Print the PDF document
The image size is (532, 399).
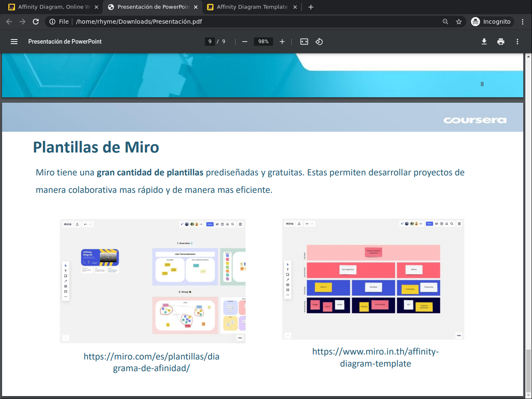click(501, 42)
